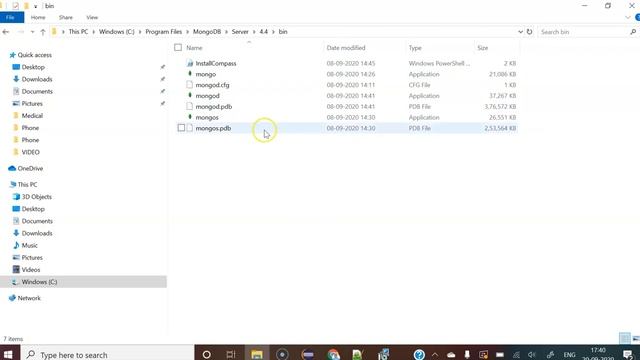The width and height of the screenshot is (640, 360).
Task: Sort by Size column header
Action: pos(483,48)
